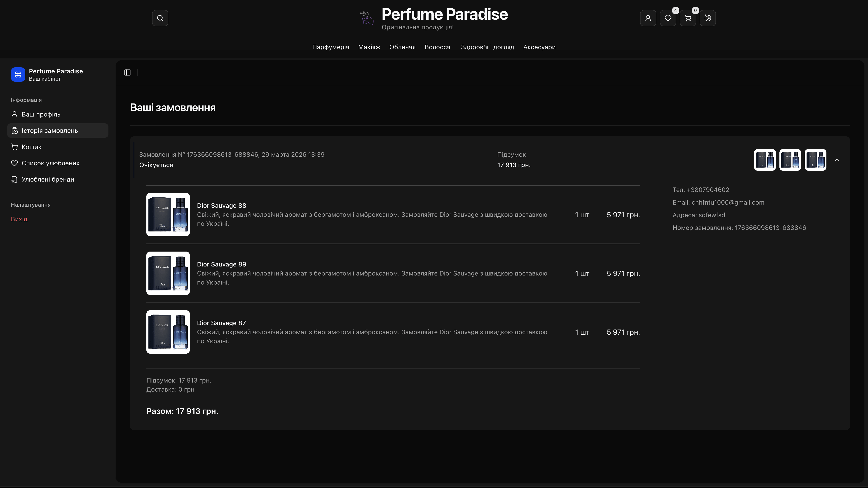Open 'Кошик' cart item in sidebar
868x488 pixels.
tap(31, 147)
